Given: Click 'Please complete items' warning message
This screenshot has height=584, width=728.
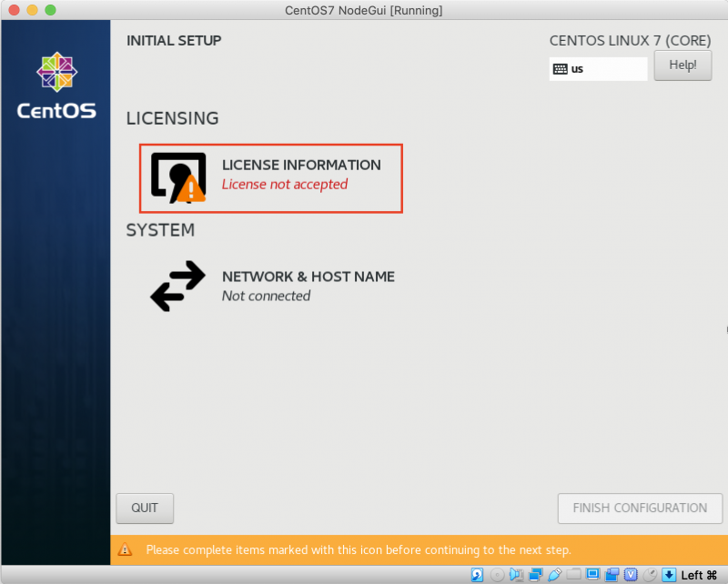Looking at the screenshot, I should [359, 549].
